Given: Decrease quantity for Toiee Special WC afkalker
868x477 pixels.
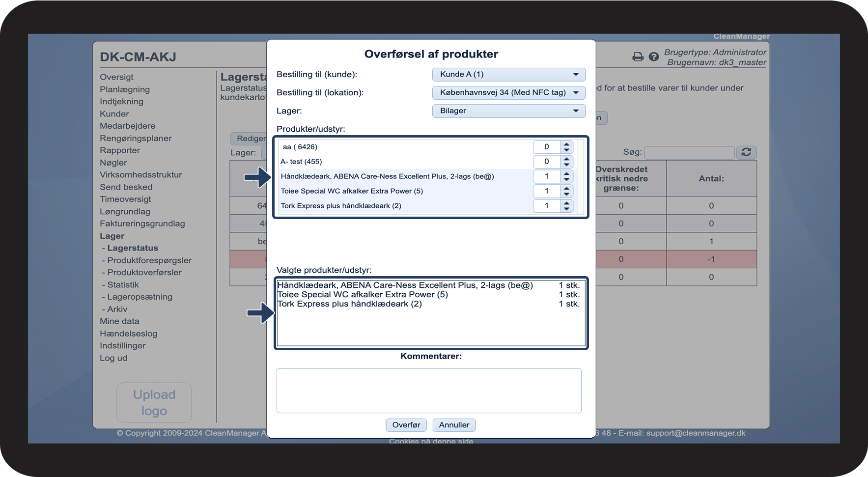Looking at the screenshot, I should [x=567, y=194].
